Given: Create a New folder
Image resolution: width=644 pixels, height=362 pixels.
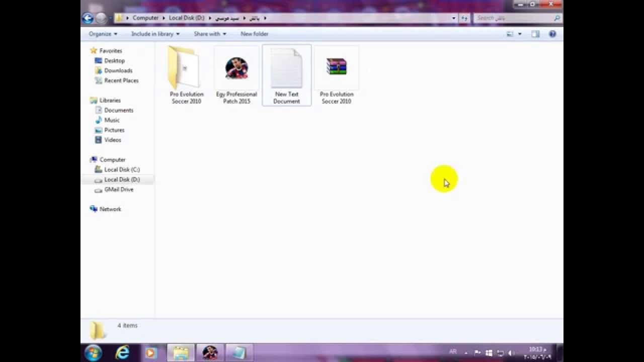Looking at the screenshot, I should click(254, 34).
